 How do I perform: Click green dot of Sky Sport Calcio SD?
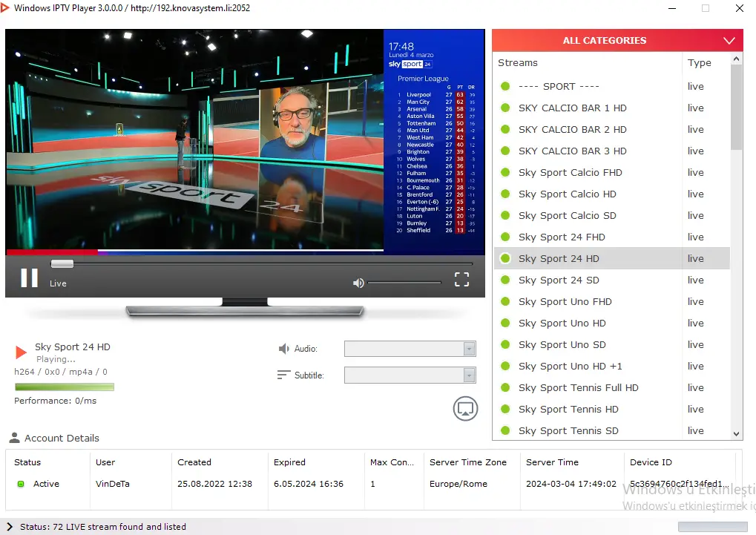coord(505,216)
